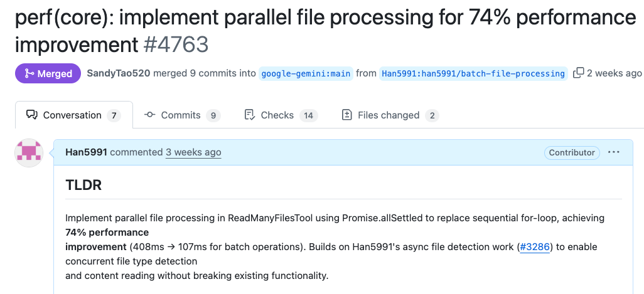Click the Files changed diff icon
This screenshot has height=294, width=644.
point(346,115)
